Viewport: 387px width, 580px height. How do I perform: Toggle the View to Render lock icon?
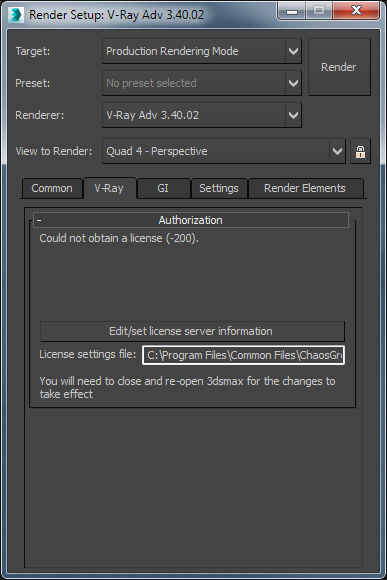pyautogui.click(x=360, y=151)
